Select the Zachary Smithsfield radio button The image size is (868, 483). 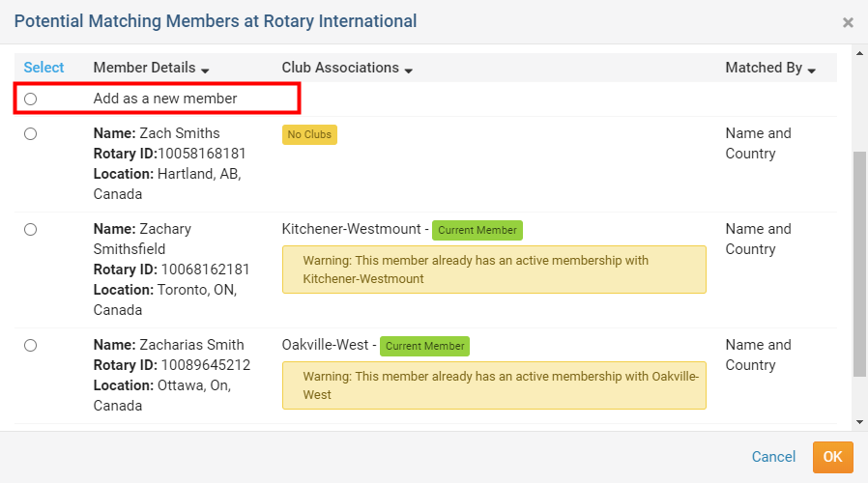click(31, 229)
